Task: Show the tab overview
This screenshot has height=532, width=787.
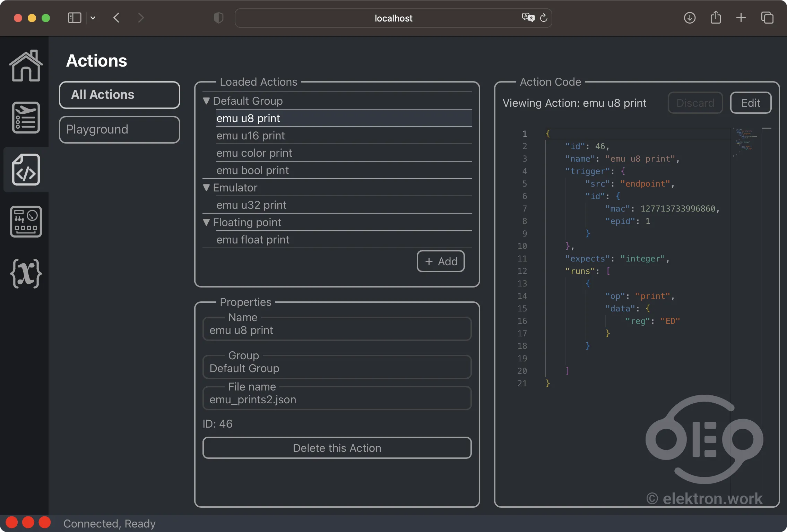Action: click(767, 18)
